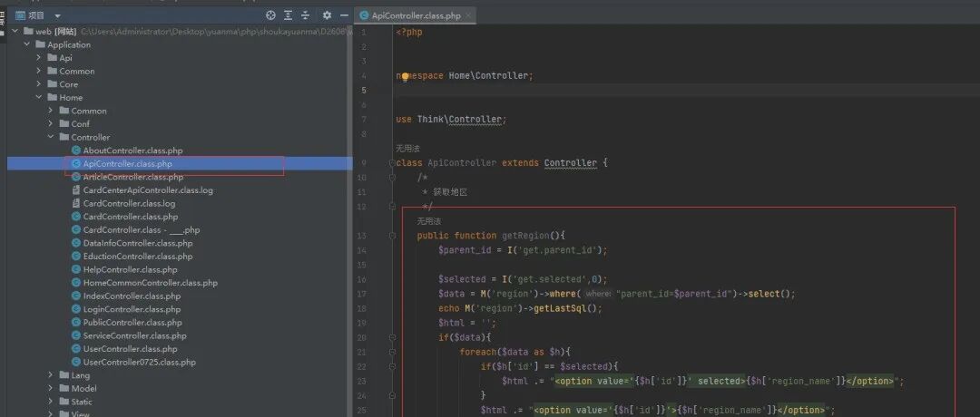The image size is (980, 417).
Task: Click the namespace Home\Controller line
Action: tap(465, 75)
